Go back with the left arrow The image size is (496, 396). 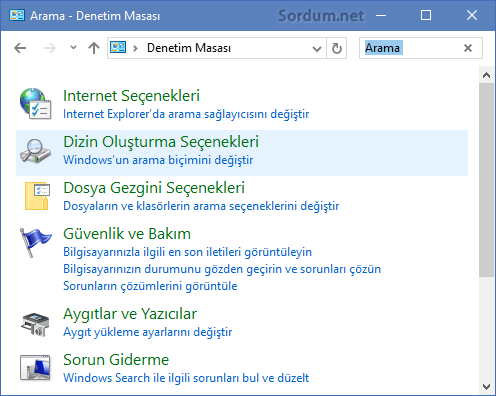tap(20, 48)
